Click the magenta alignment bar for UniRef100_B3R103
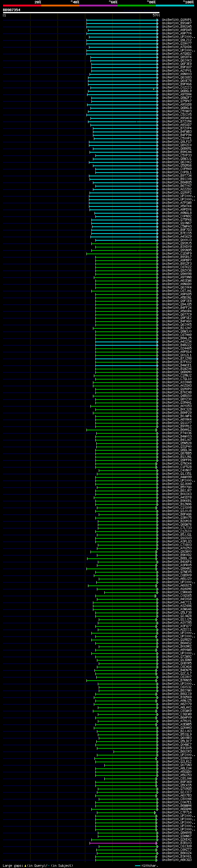 click(124, 843)
